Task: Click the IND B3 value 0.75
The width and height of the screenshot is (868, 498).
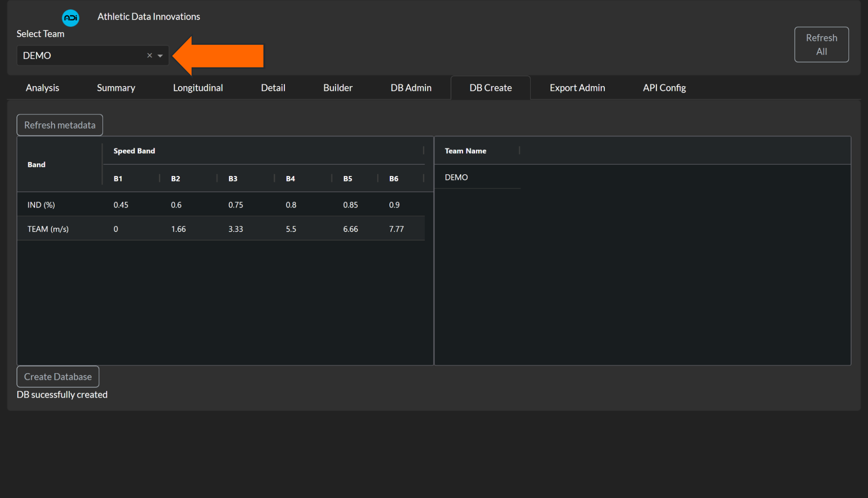Action: pyautogui.click(x=236, y=205)
